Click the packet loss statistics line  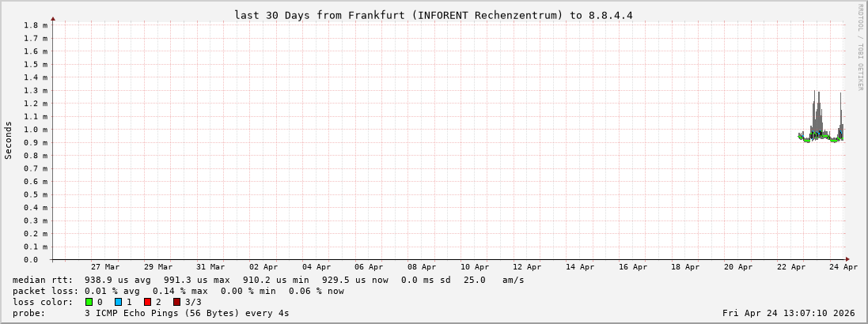click(178, 291)
